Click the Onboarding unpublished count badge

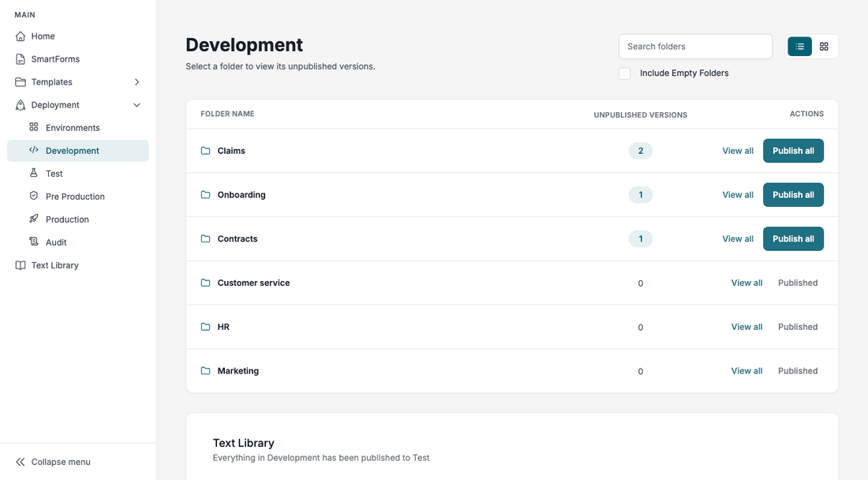coord(641,195)
